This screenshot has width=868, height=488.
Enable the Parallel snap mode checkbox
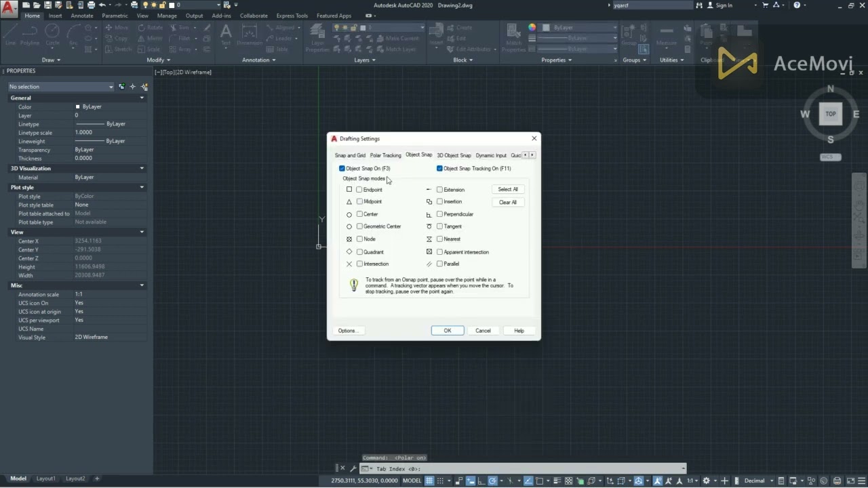(439, 264)
